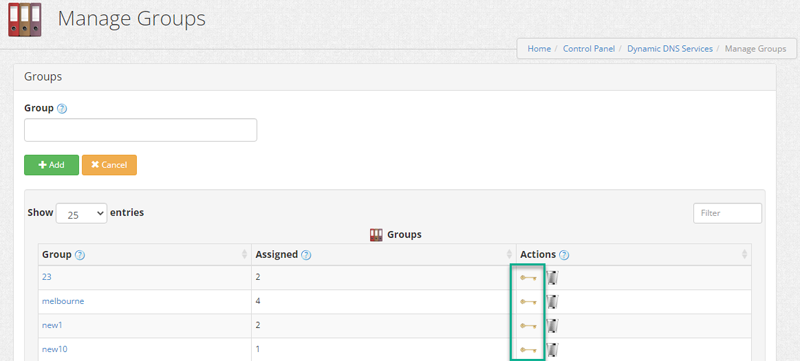800x361 pixels.
Task: Click Assigned value 1 for new10
Action: 258,349
